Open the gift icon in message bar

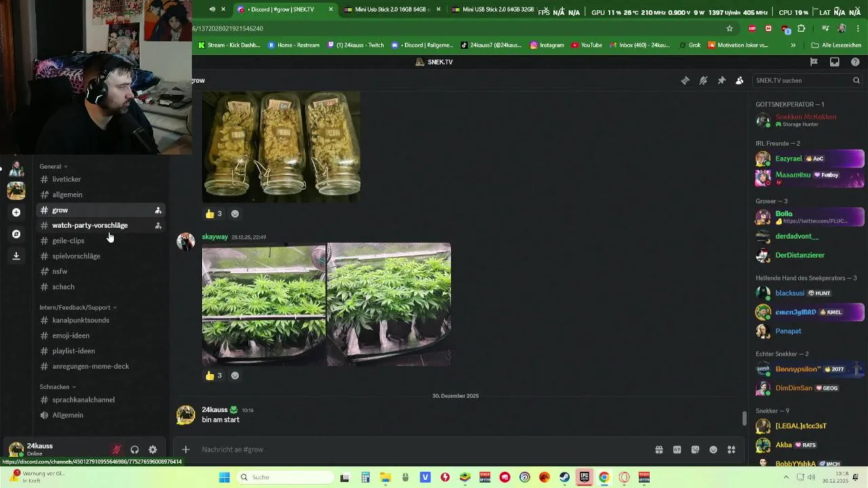[x=658, y=449]
